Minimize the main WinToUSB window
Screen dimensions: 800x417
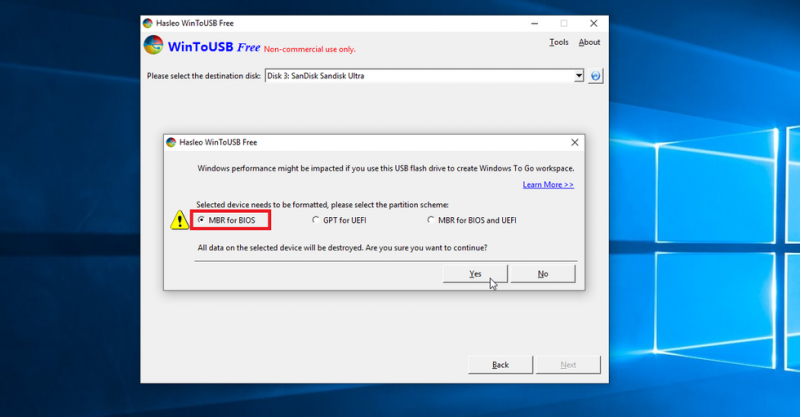point(534,23)
